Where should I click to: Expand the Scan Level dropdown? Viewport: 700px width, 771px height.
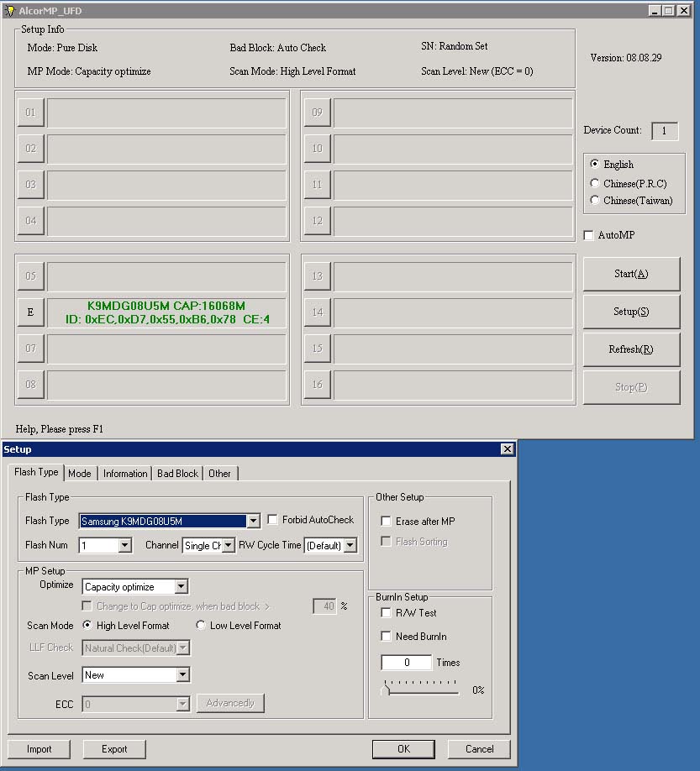click(x=182, y=674)
